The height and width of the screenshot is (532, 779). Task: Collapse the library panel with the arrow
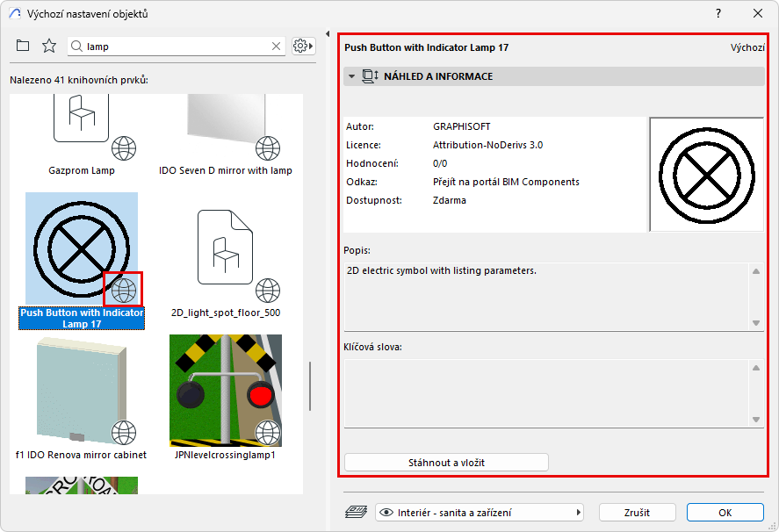click(328, 33)
